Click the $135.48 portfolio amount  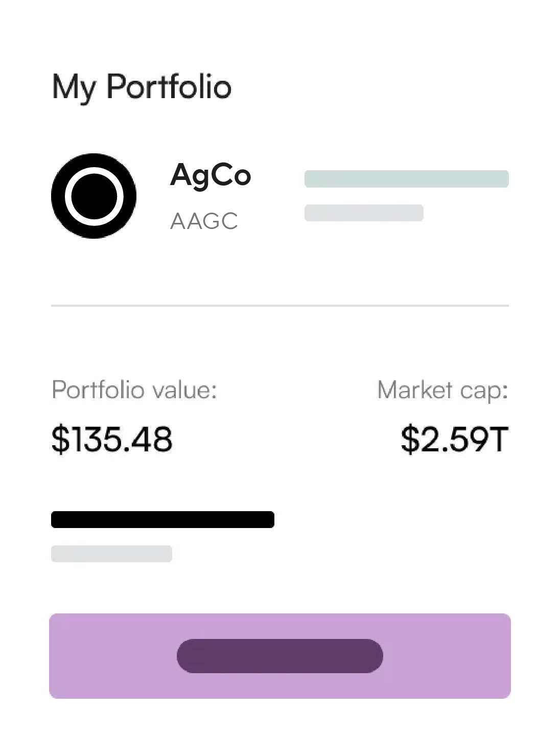(x=112, y=439)
